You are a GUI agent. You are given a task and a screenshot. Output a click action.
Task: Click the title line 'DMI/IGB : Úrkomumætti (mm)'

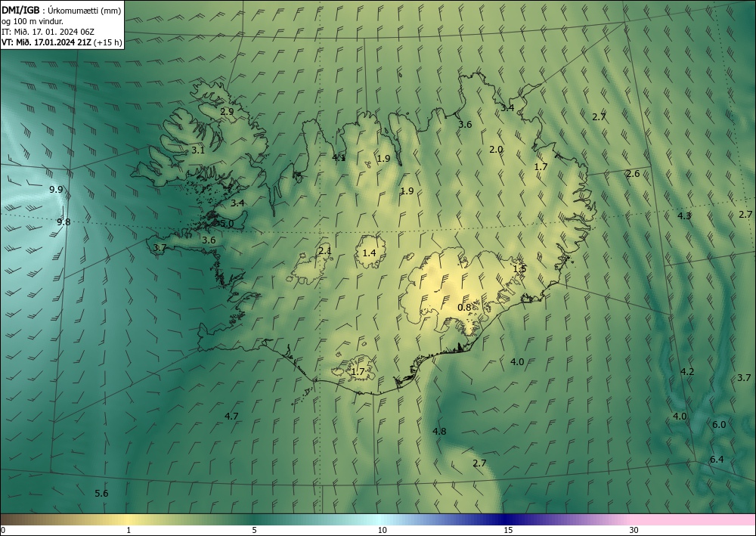pyautogui.click(x=61, y=11)
